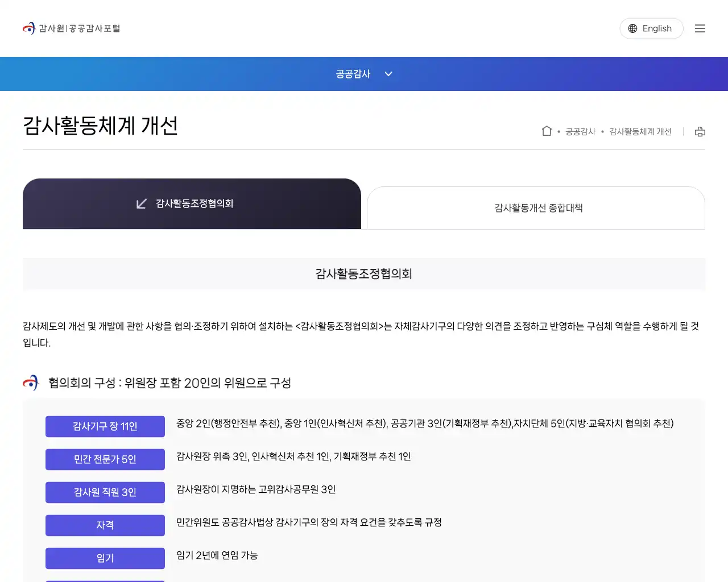Open the hamburger menu in the top-right corner
Screen dimensions: 728x582
point(700,28)
